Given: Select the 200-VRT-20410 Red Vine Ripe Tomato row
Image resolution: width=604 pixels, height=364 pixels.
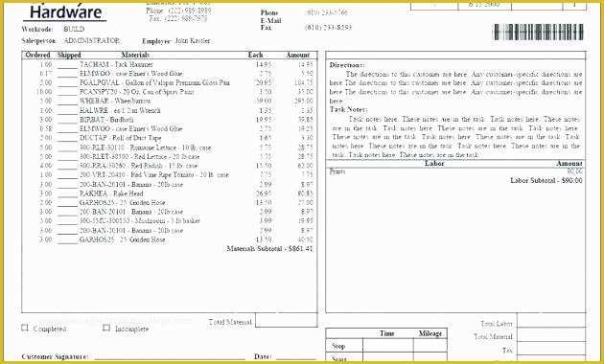Looking at the screenshot, I should [x=169, y=175].
